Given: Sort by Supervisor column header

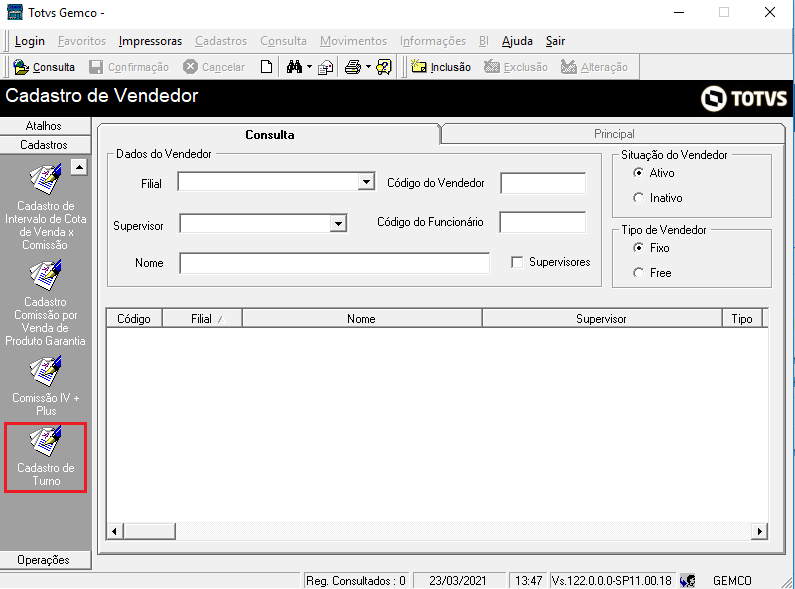Looking at the screenshot, I should (601, 319).
